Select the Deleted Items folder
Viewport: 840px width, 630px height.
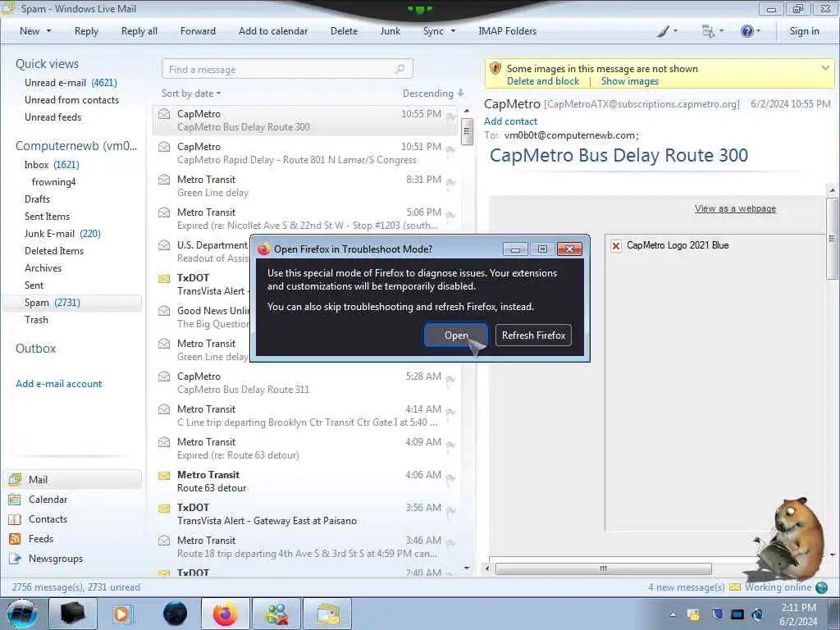pyautogui.click(x=54, y=251)
